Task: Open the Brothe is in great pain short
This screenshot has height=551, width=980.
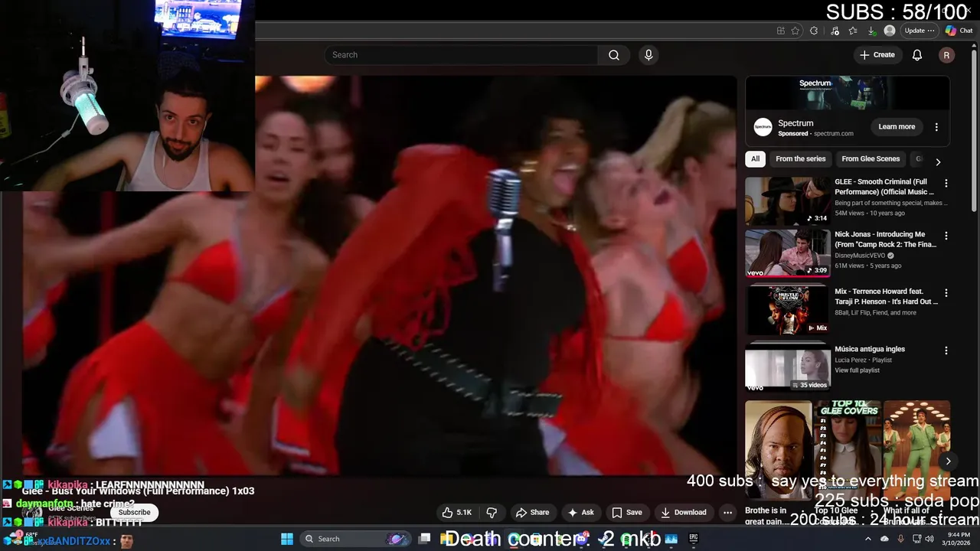Action: click(x=779, y=451)
